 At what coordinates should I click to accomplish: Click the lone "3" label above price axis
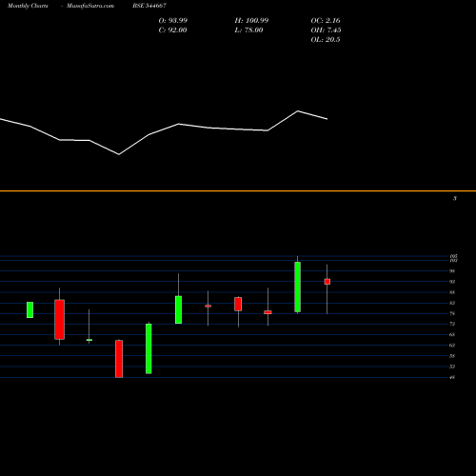[x=455, y=198]
